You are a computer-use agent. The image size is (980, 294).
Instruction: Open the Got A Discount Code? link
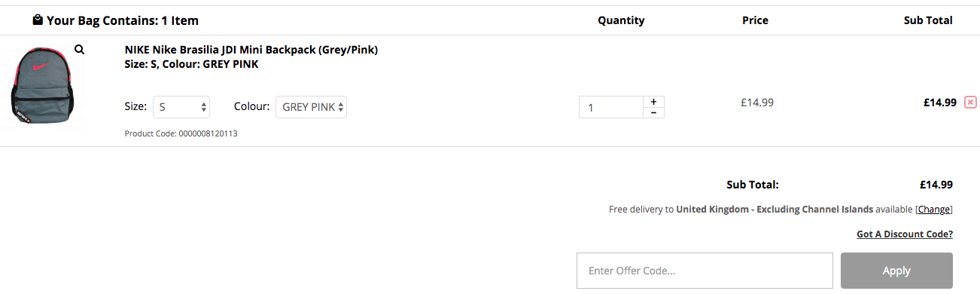[x=905, y=234]
